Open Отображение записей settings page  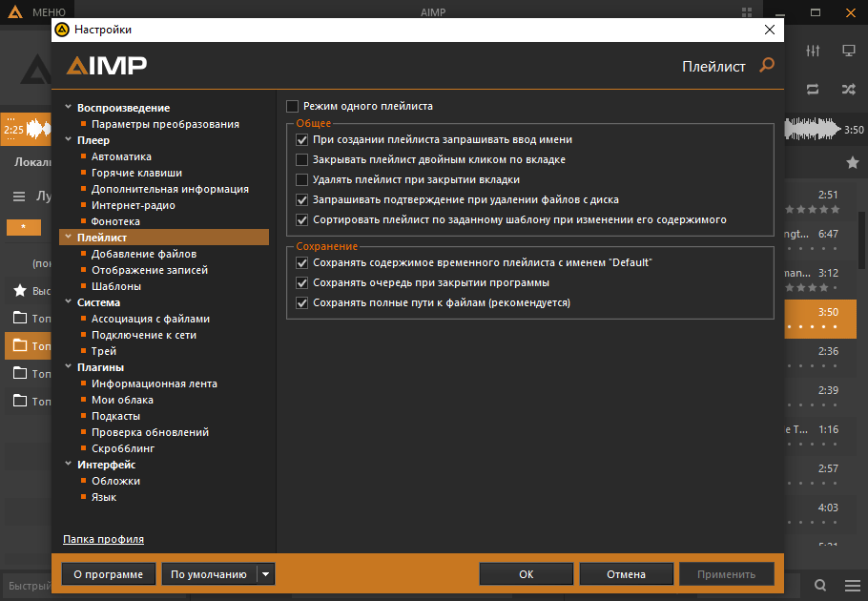pos(150,270)
